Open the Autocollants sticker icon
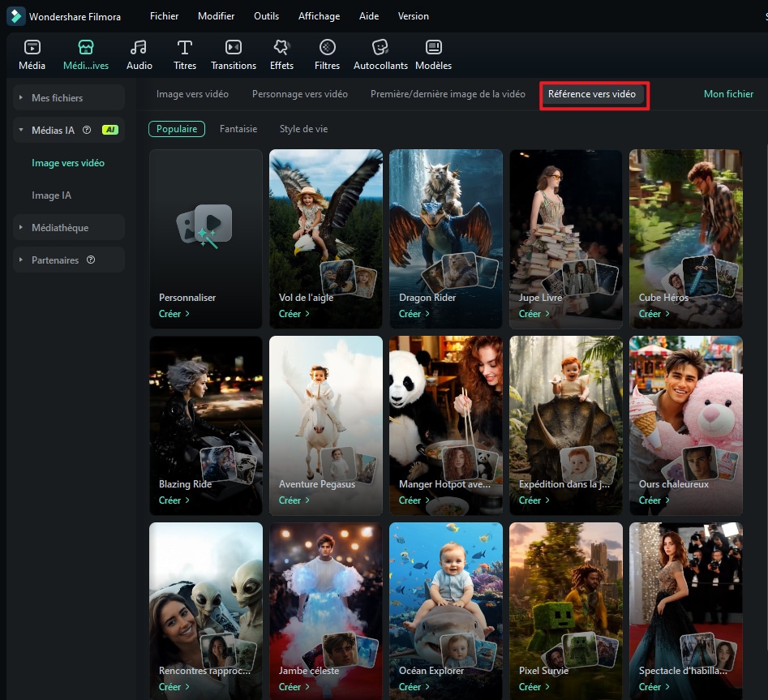Viewport: 768px width, 700px height. pyautogui.click(x=380, y=48)
